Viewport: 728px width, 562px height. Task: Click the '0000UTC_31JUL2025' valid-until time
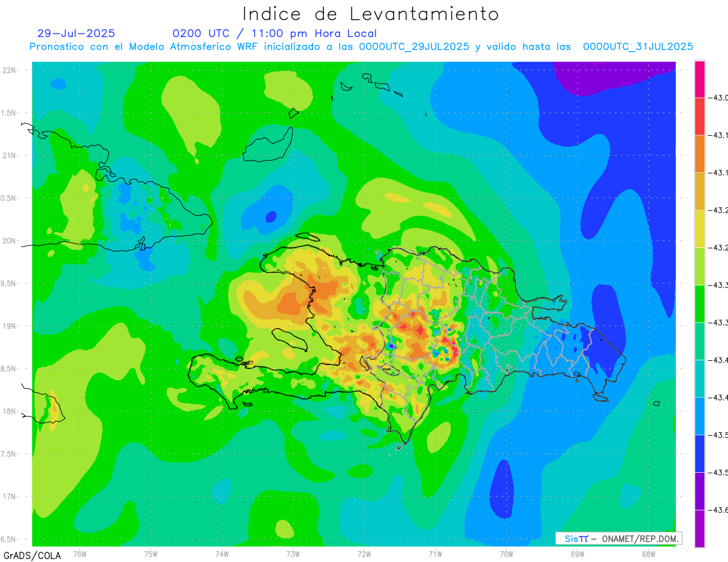pyautogui.click(x=638, y=47)
